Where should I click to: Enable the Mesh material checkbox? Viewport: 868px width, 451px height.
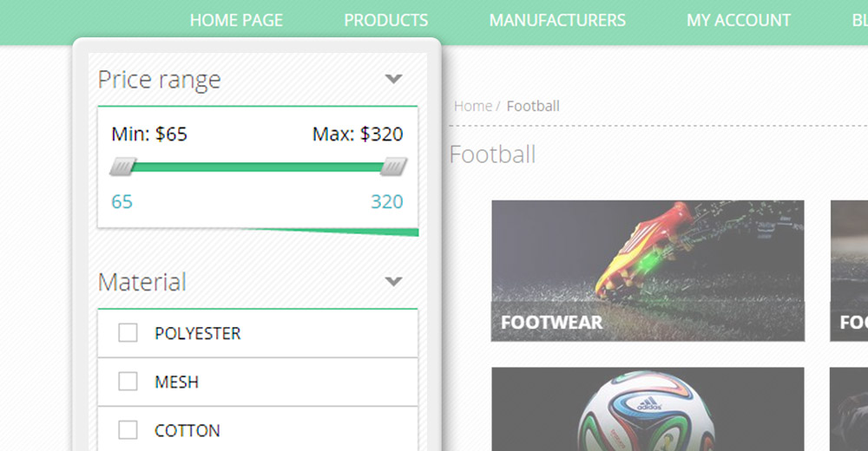click(x=128, y=382)
